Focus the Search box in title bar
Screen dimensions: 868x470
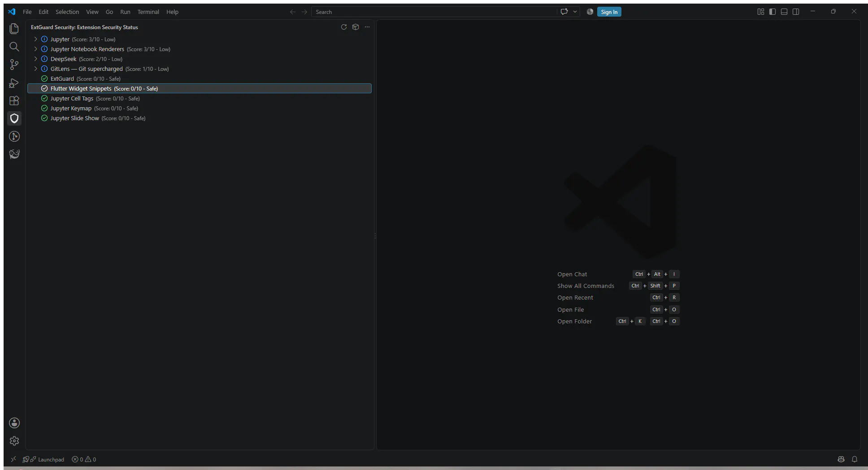pyautogui.click(x=434, y=12)
